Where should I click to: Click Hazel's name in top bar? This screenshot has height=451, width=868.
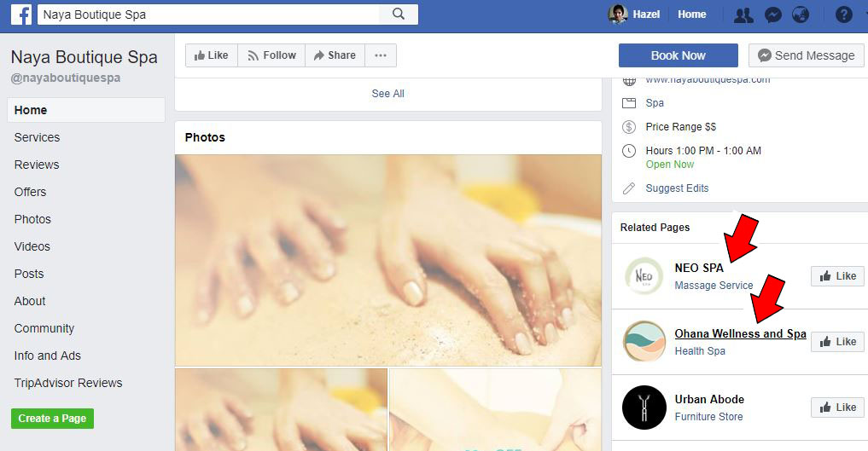click(x=646, y=14)
